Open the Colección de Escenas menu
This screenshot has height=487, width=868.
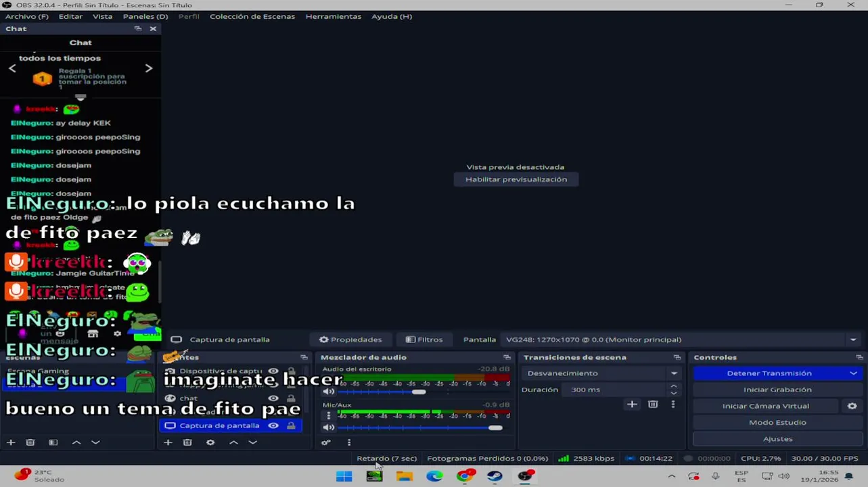(x=252, y=16)
